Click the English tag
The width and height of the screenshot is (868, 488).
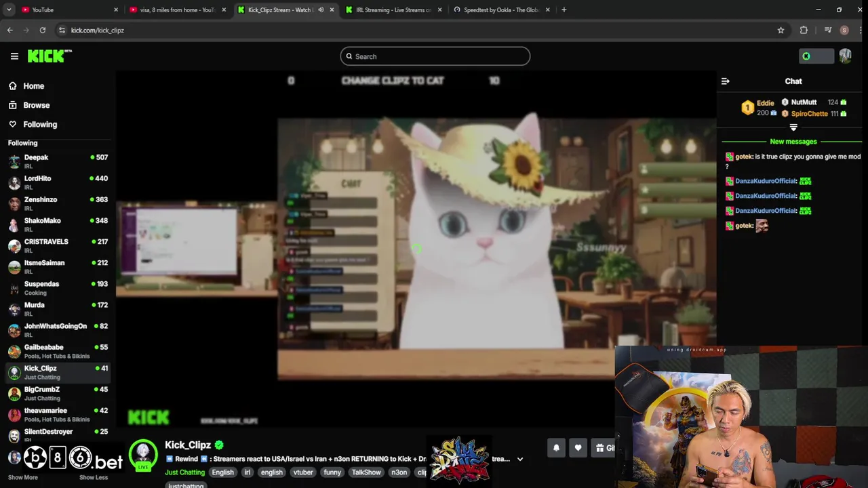(222, 472)
